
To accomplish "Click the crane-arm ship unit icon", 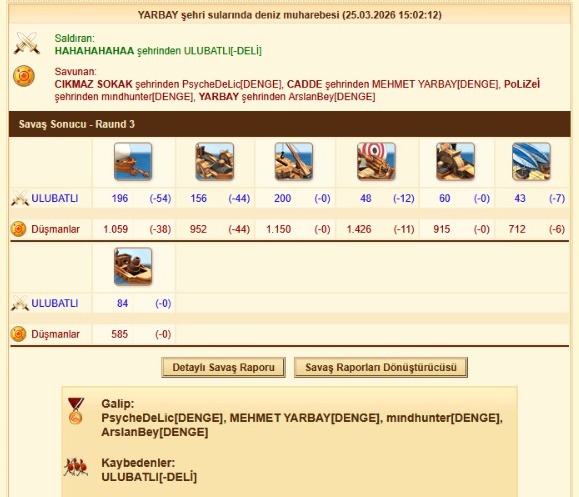I will pyautogui.click(x=294, y=161).
